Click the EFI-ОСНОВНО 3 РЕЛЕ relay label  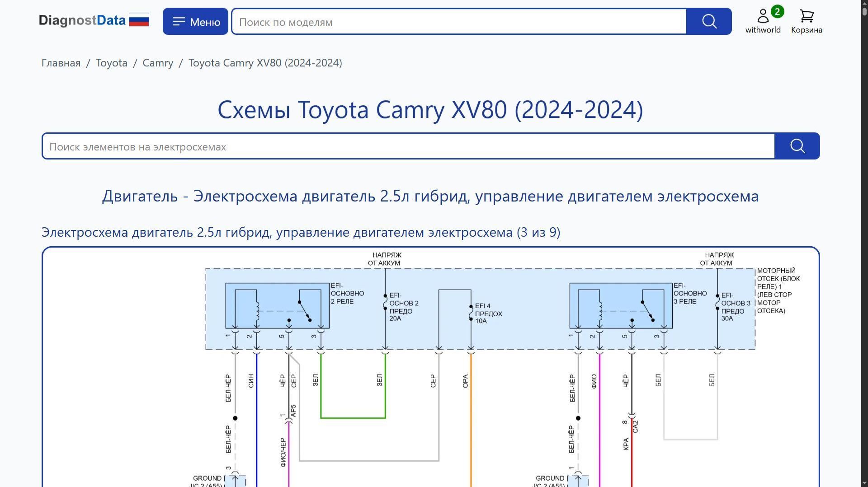(690, 294)
